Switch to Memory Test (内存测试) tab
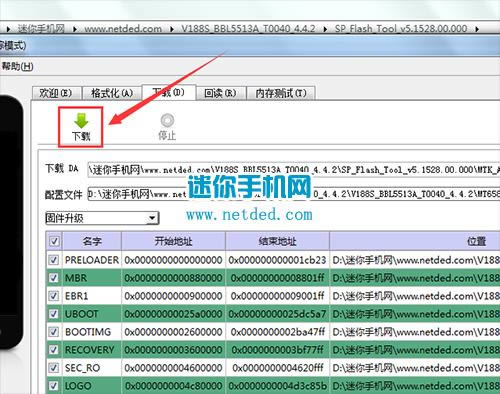The image size is (500, 394). click(x=281, y=93)
